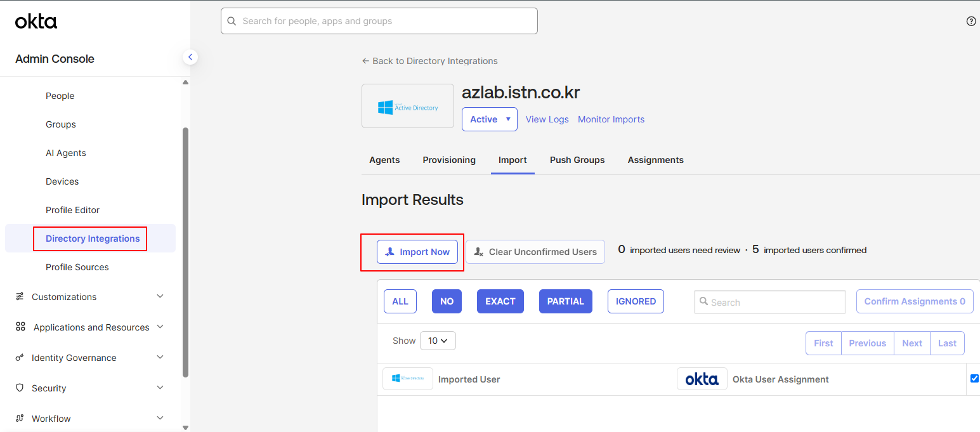
Task: Click the sidebar vertical scrollbar
Action: click(x=185, y=252)
